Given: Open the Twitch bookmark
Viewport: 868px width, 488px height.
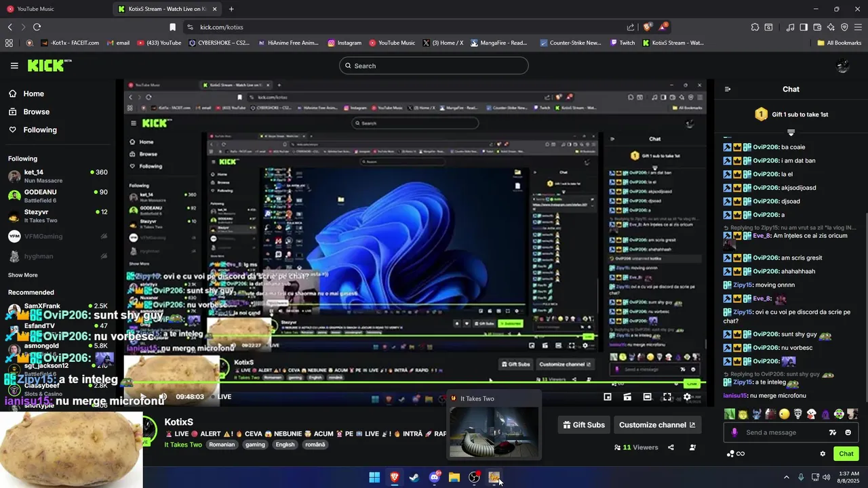Looking at the screenshot, I should [x=623, y=43].
